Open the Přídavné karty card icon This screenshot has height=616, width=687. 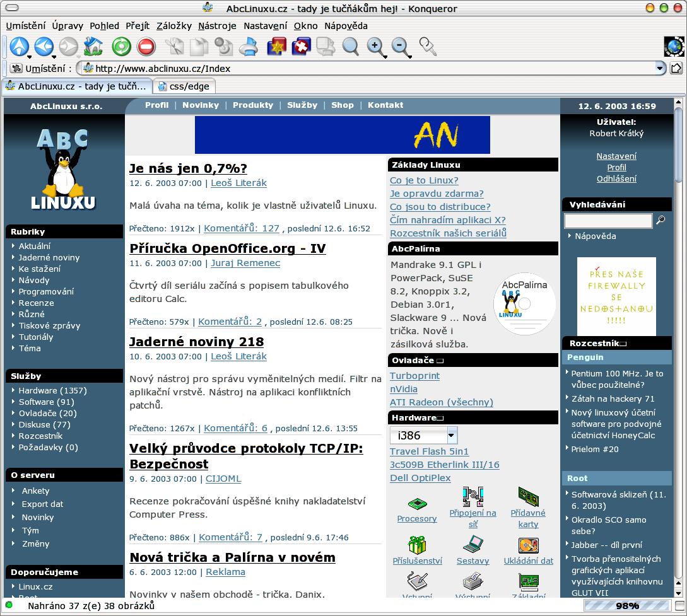tap(529, 496)
